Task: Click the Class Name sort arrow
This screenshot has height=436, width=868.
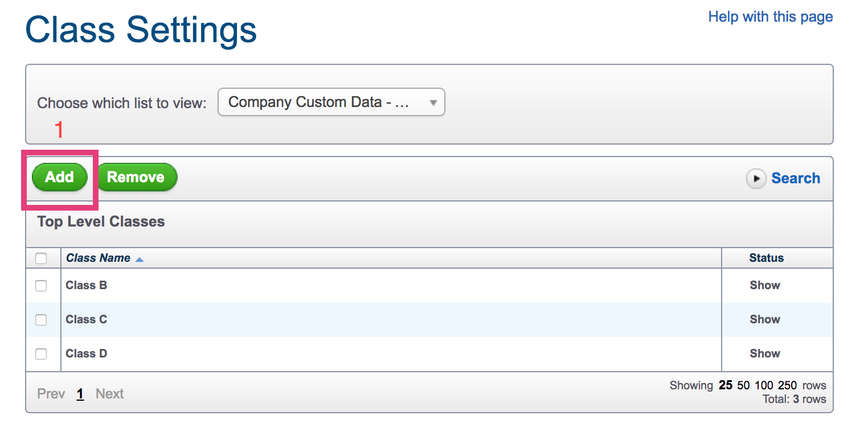Action: point(140,260)
